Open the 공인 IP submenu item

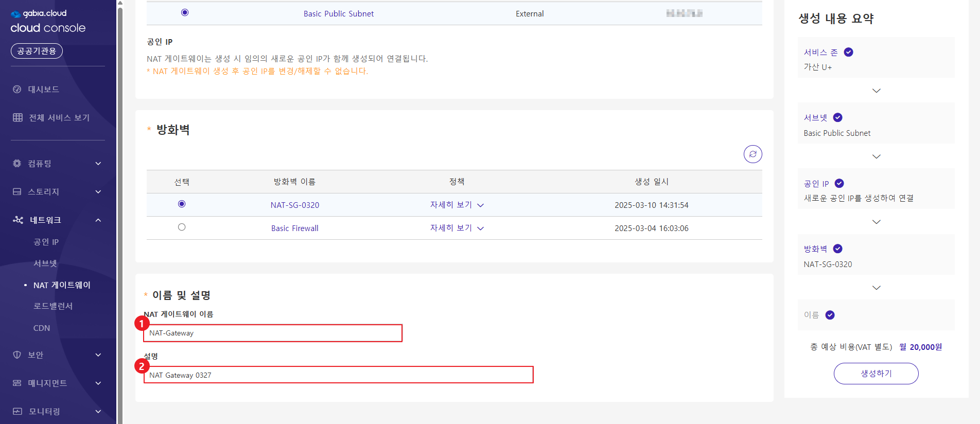pyautogui.click(x=46, y=242)
